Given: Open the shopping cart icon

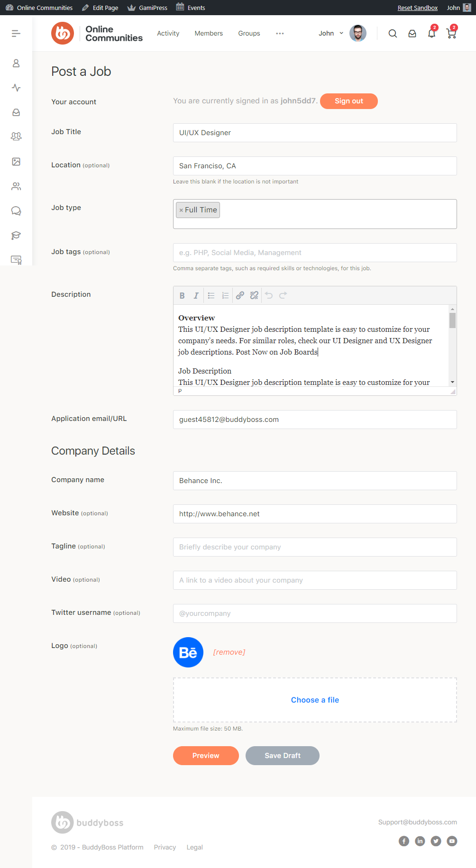Looking at the screenshot, I should [x=451, y=34].
